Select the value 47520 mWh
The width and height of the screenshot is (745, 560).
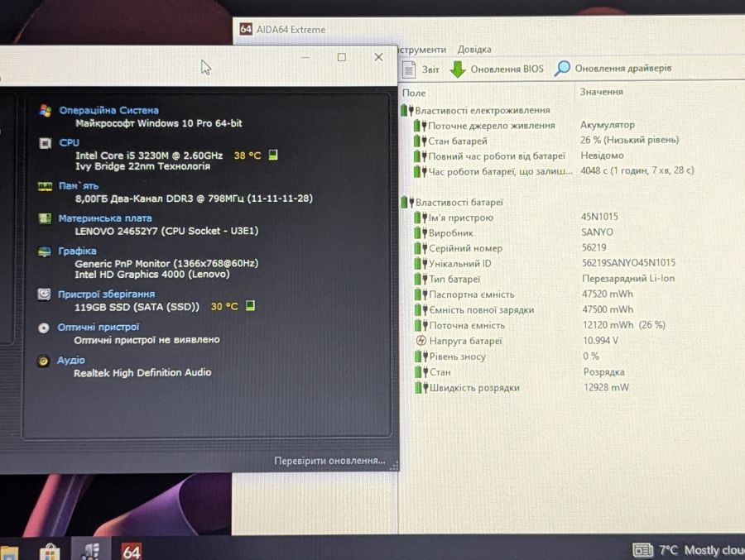tap(608, 294)
